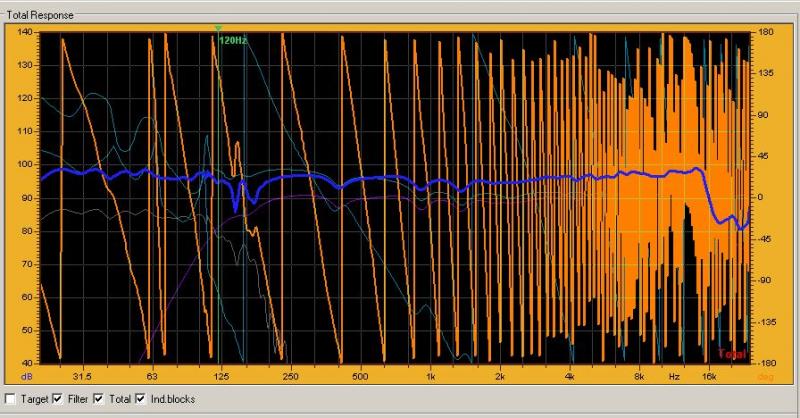Click the green 120Hz cursor marker
The width and height of the screenshot is (800, 418).
coord(232,40)
